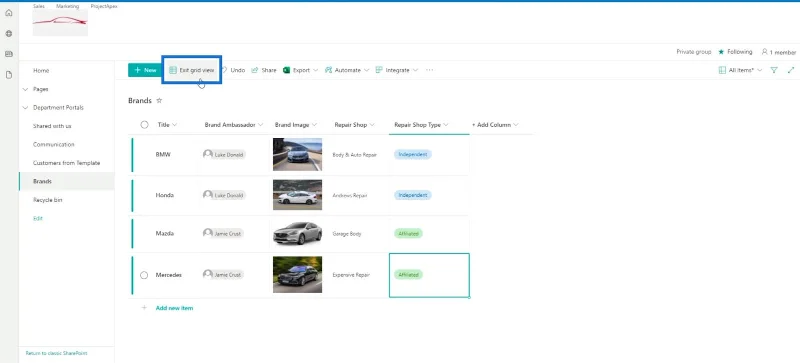Go to Sales in top navigation
This screenshot has width=800, height=363.
tap(39, 6)
